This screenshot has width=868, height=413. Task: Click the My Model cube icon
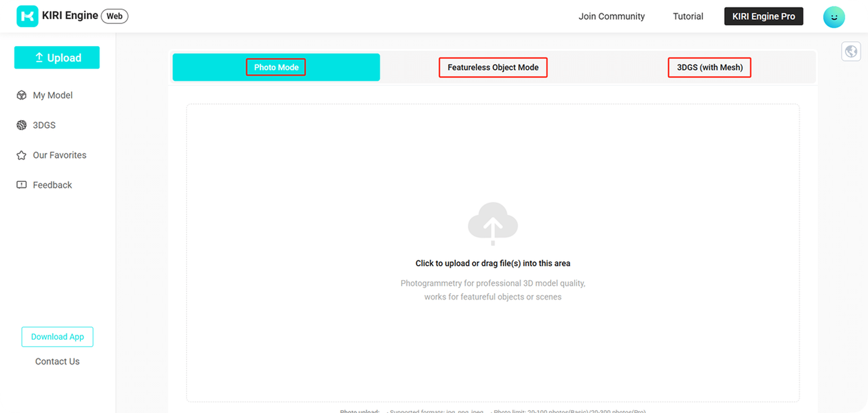coord(21,95)
